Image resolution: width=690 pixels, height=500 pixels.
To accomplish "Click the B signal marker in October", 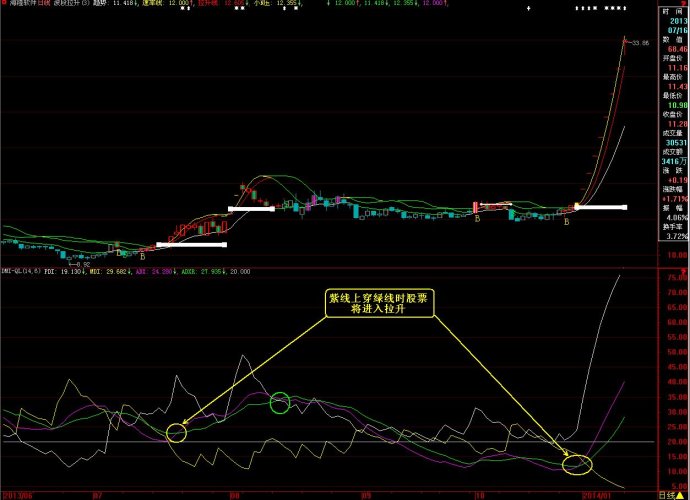I will tap(477, 218).
